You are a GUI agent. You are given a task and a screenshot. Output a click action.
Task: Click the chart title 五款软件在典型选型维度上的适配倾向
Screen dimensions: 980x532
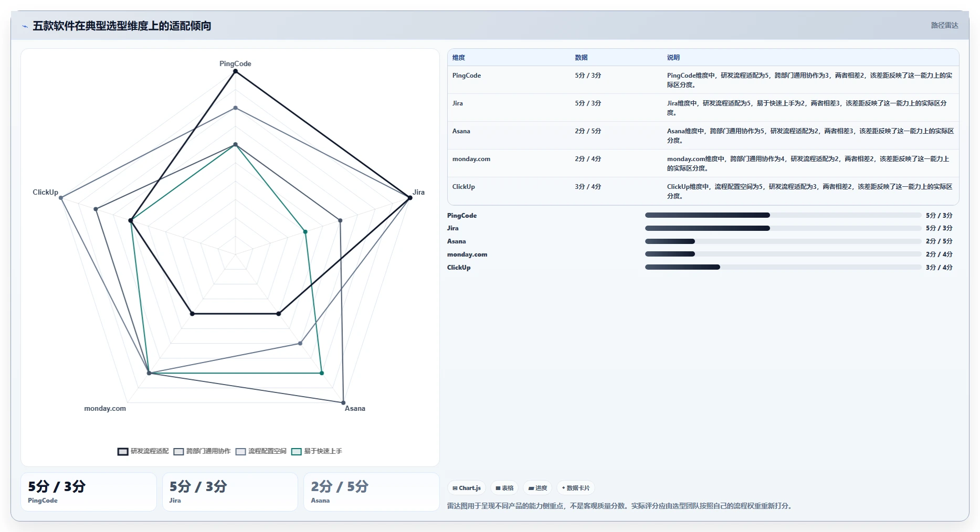tap(122, 26)
